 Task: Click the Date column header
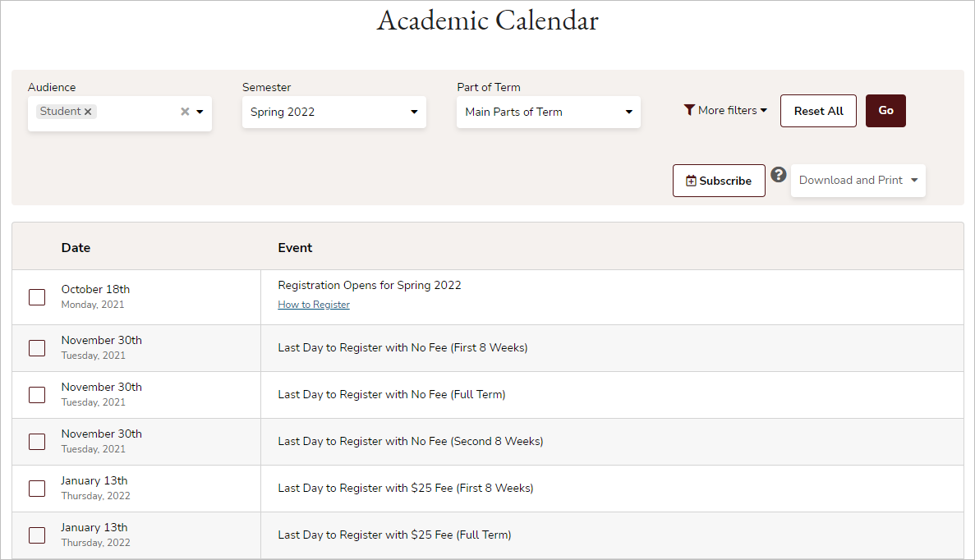(76, 247)
